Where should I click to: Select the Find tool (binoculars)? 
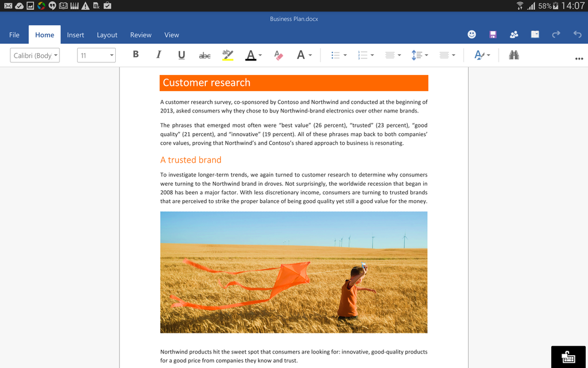[x=514, y=55]
